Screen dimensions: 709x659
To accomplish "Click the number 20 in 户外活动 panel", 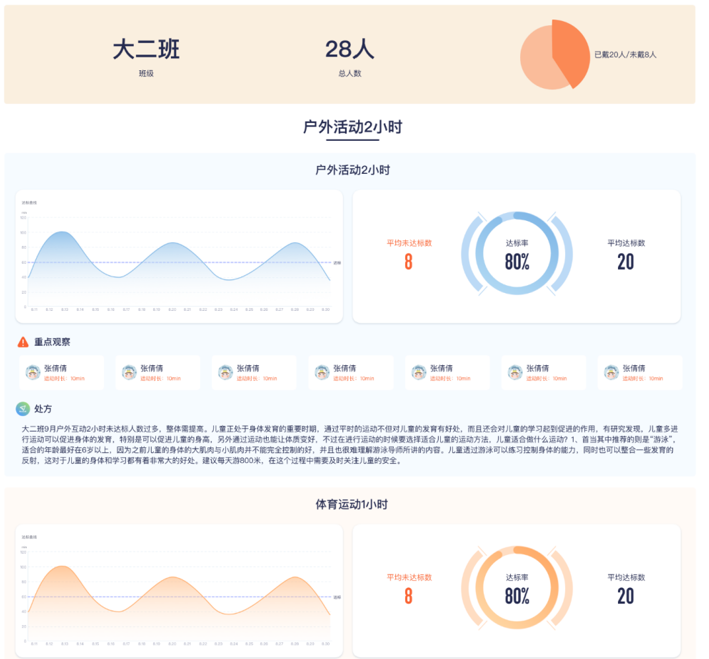I will [x=626, y=262].
